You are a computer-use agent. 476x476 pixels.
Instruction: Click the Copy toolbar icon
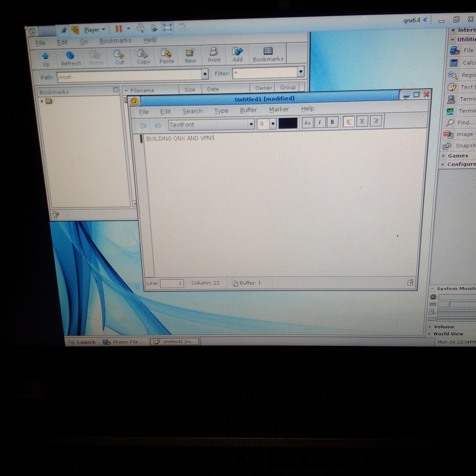(143, 57)
